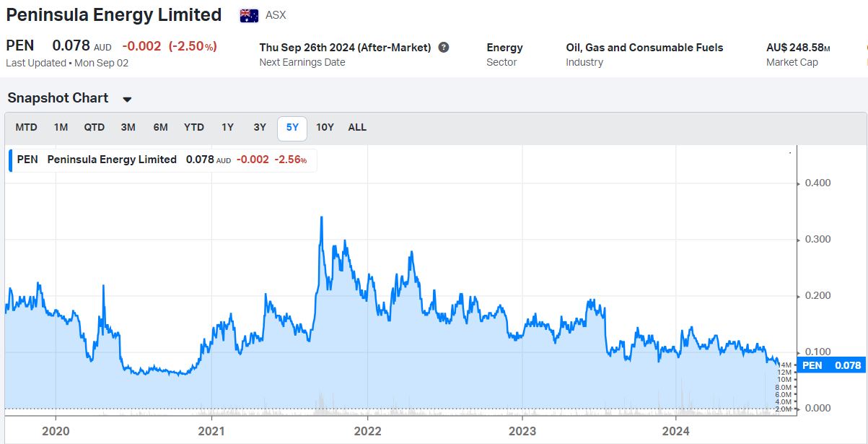Select the MTD time range

point(27,127)
